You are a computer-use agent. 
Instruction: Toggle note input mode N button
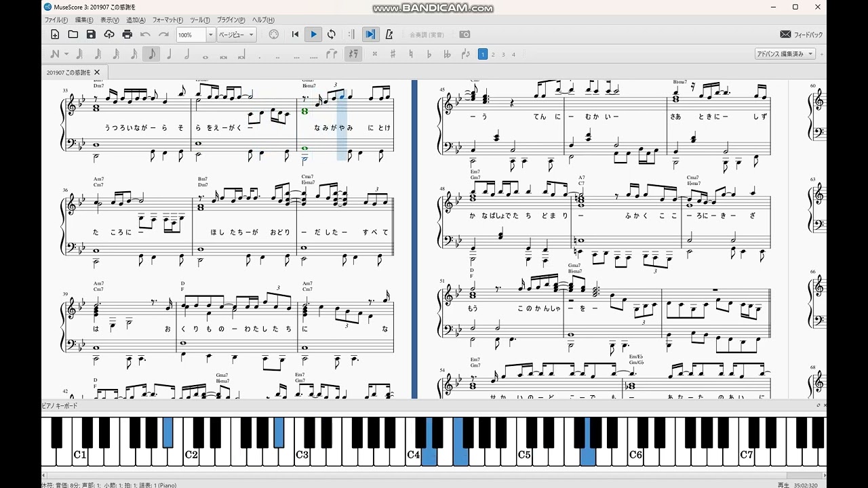54,54
